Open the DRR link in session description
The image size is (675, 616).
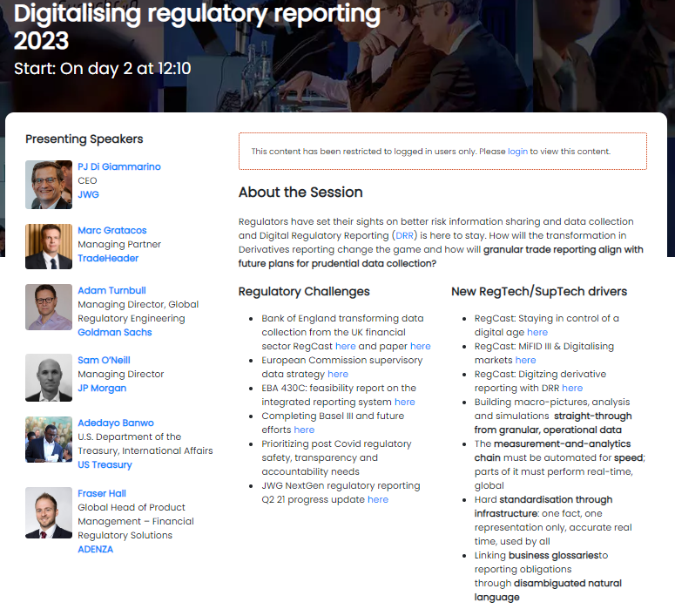[x=404, y=235]
